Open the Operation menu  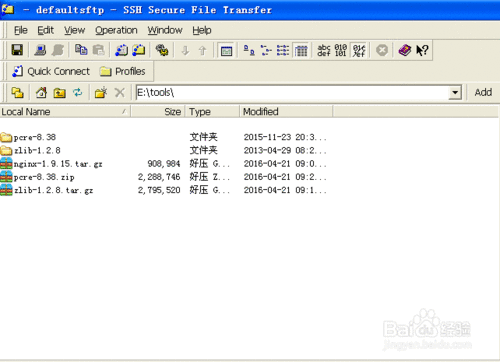116,30
